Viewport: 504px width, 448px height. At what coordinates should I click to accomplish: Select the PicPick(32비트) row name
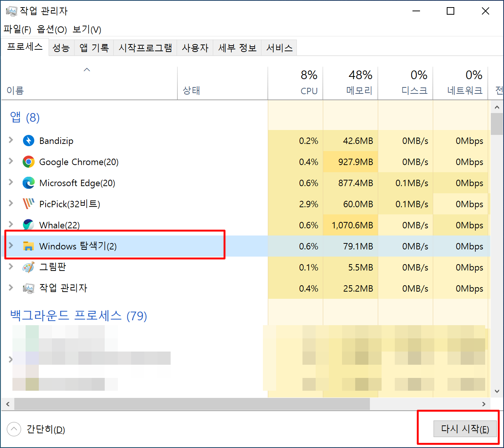[70, 204]
